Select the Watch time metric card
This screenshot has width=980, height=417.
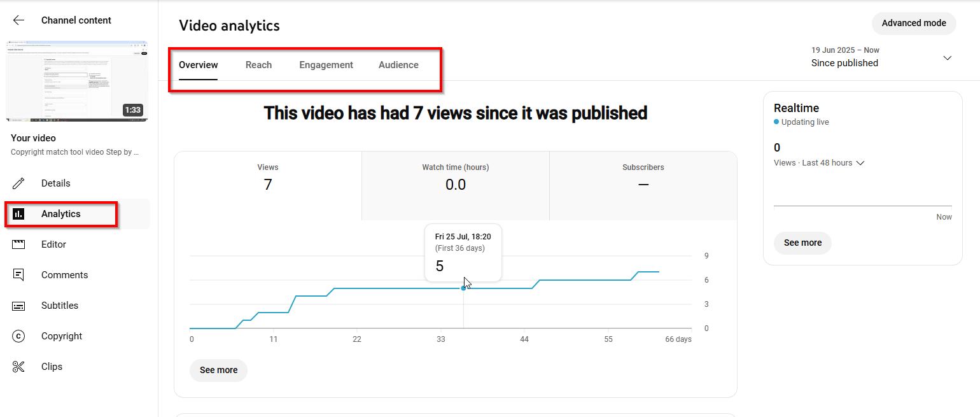coord(455,185)
